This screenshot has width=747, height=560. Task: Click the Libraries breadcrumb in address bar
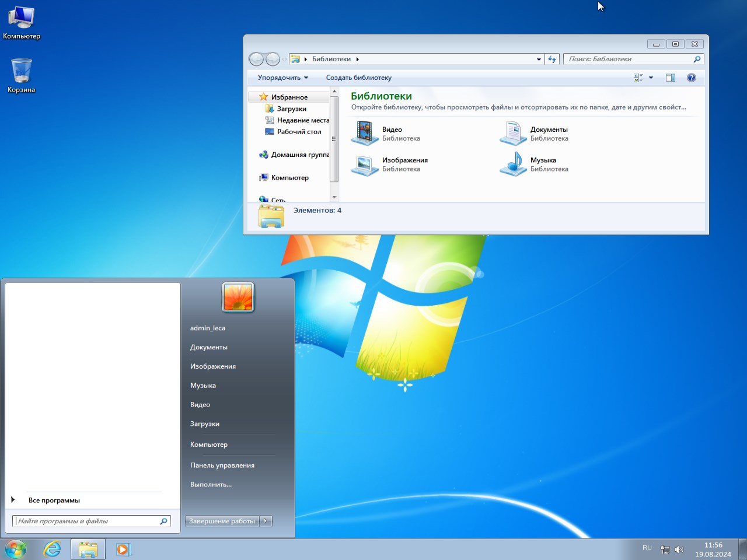click(331, 59)
